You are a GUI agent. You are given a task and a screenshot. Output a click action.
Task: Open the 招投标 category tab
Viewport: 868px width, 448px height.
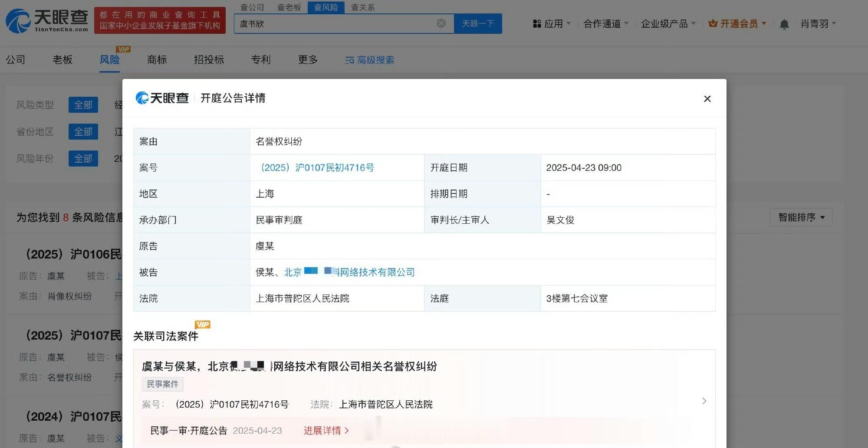(x=209, y=60)
